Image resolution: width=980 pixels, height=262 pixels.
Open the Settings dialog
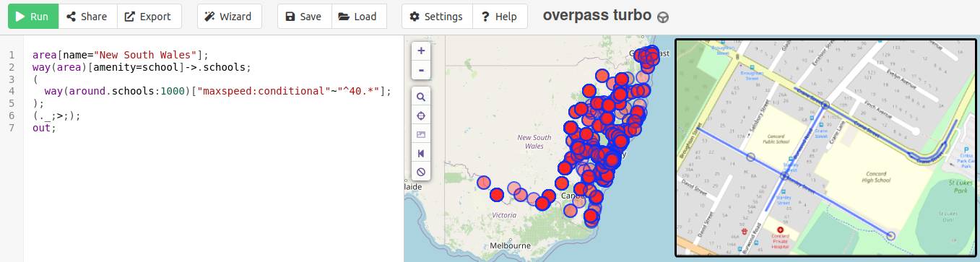tap(436, 17)
